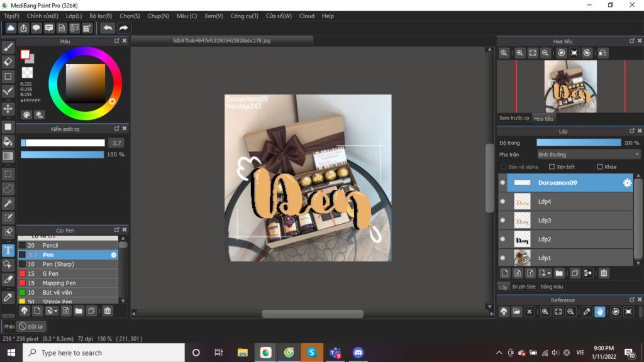Zoom in within the Hoa tiêu navigator
The height and width of the screenshot is (362, 644).
(519, 53)
